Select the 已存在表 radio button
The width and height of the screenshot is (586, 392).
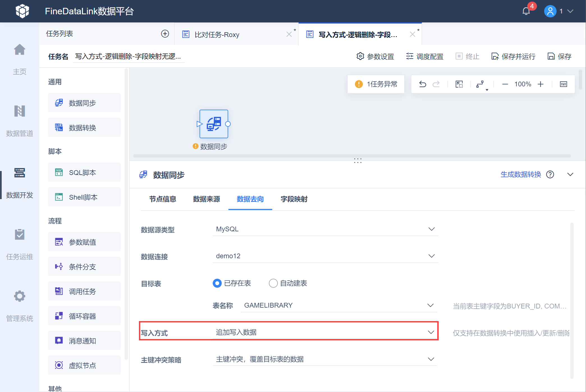point(217,283)
